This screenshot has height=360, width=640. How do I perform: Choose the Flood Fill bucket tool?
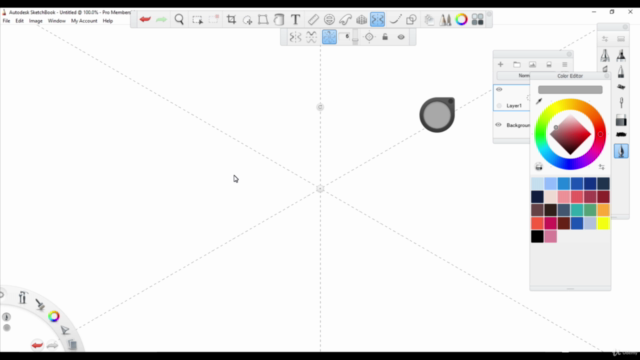pyautogui.click(x=279, y=19)
